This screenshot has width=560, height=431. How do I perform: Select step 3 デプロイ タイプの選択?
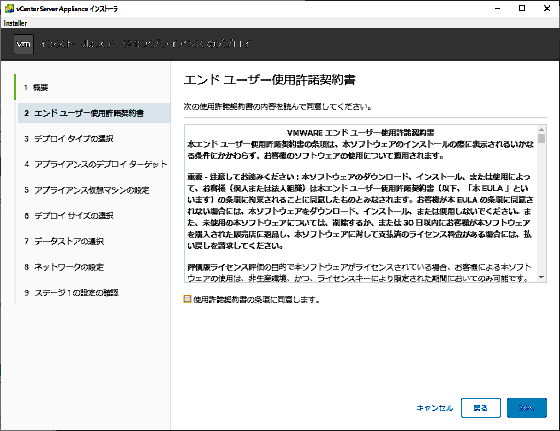coord(69,139)
